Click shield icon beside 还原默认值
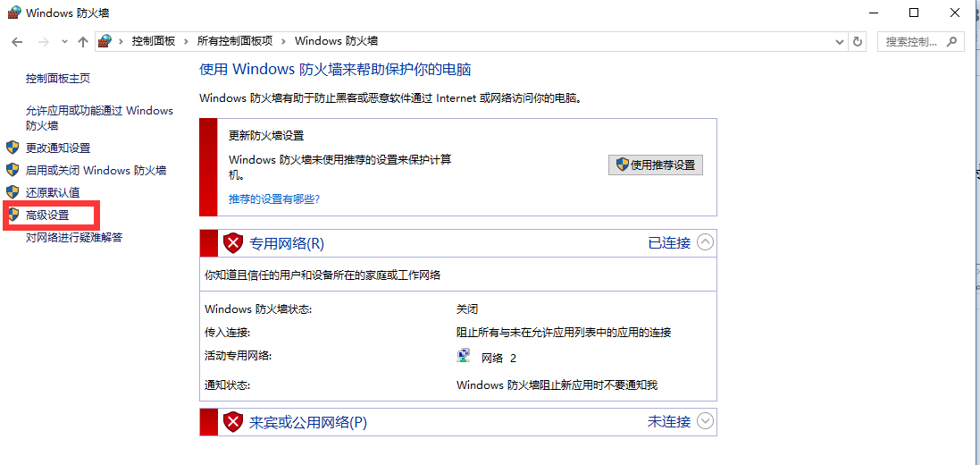 13,191
